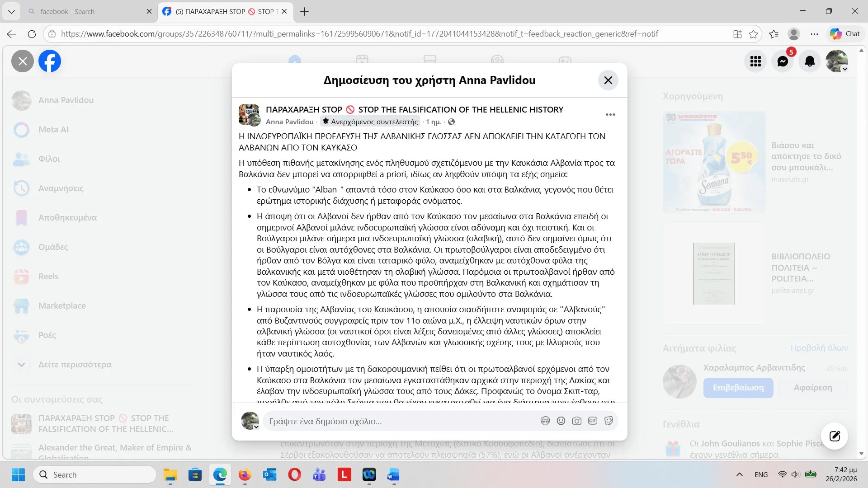Open Anna Pavlidou author link in post
The image size is (868, 488).
[x=289, y=122]
